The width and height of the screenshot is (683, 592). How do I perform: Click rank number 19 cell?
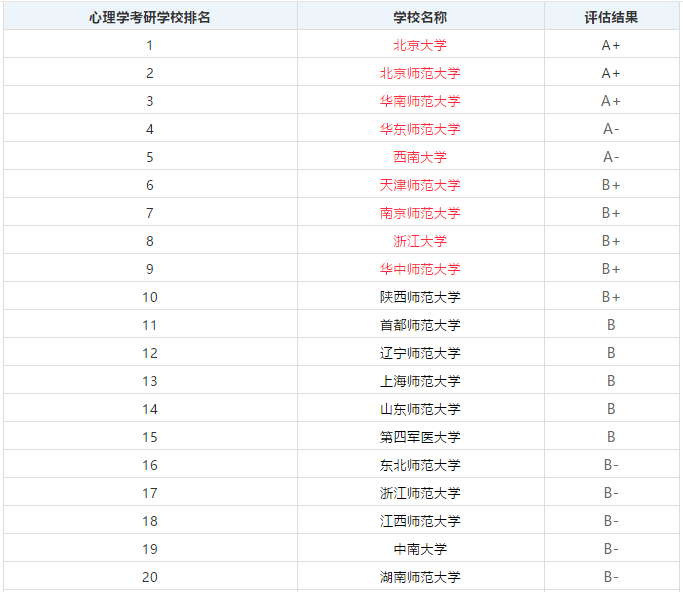click(150, 548)
